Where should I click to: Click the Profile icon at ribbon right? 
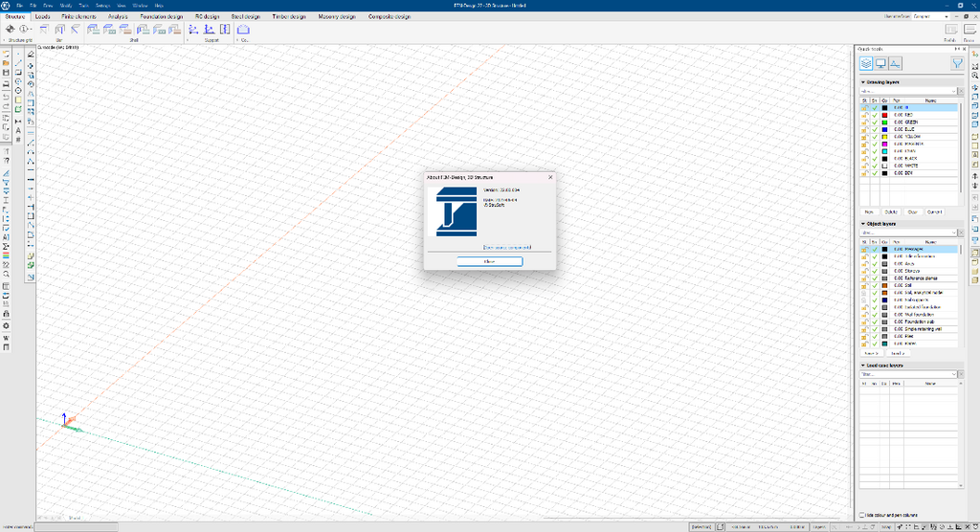(x=950, y=30)
